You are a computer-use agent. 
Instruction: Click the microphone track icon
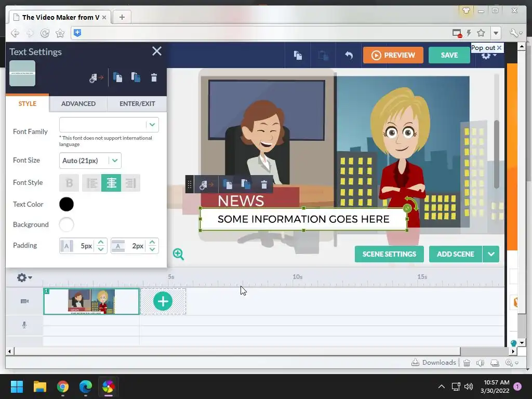pyautogui.click(x=24, y=325)
